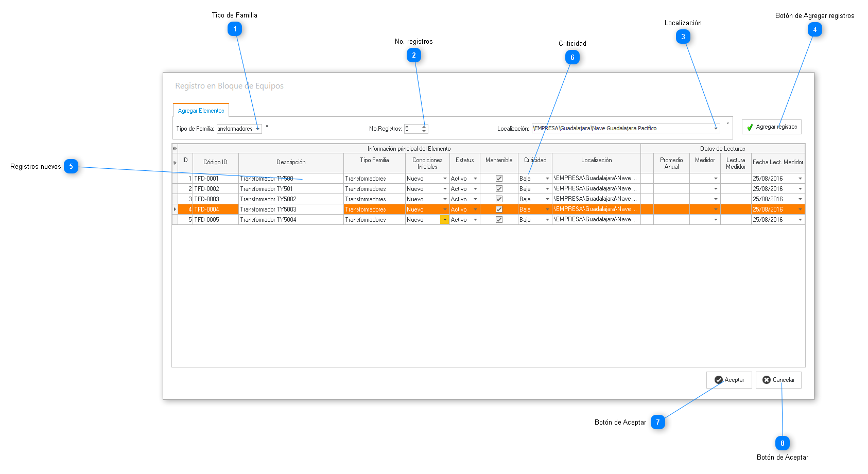
Task: Click blue annotation marker number 5
Action: click(71, 166)
